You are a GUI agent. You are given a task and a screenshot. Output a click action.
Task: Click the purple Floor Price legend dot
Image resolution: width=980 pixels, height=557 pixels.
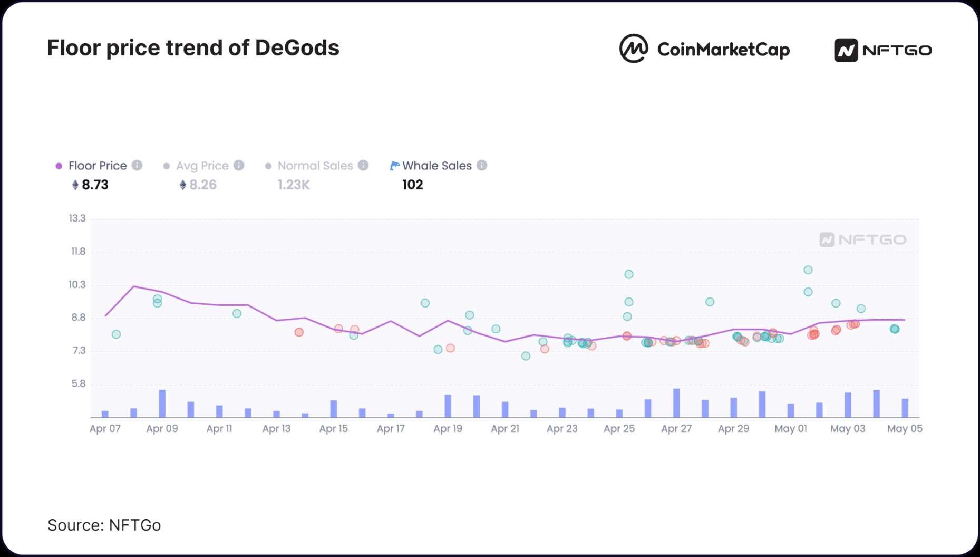59,166
